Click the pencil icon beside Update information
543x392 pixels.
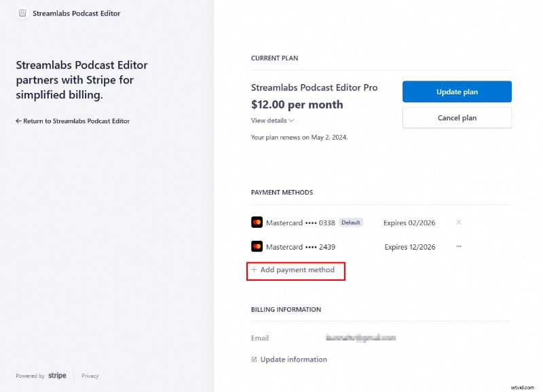(x=254, y=359)
